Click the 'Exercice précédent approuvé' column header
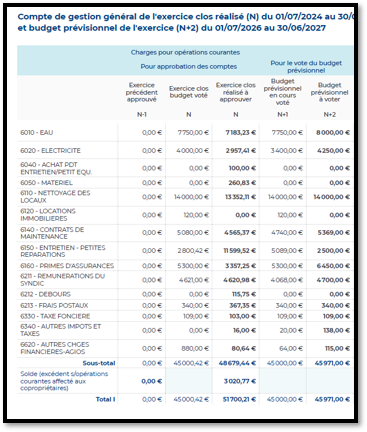367x432 pixels. [142, 92]
